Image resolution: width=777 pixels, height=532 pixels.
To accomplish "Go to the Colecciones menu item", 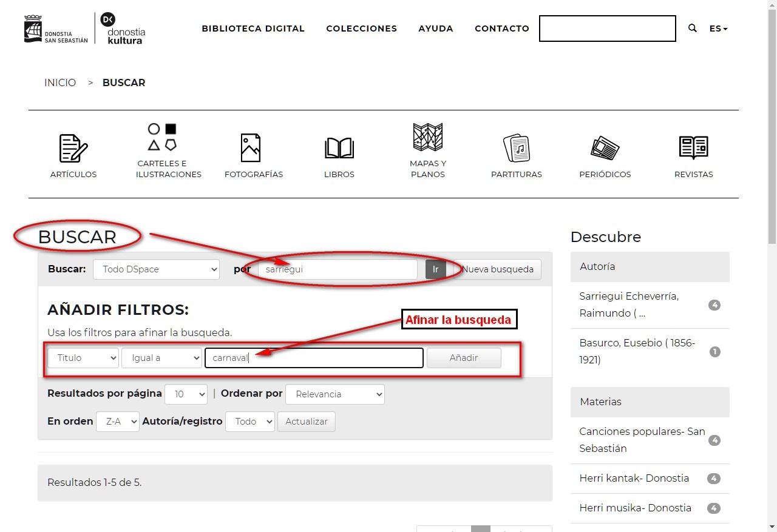I will (x=361, y=29).
